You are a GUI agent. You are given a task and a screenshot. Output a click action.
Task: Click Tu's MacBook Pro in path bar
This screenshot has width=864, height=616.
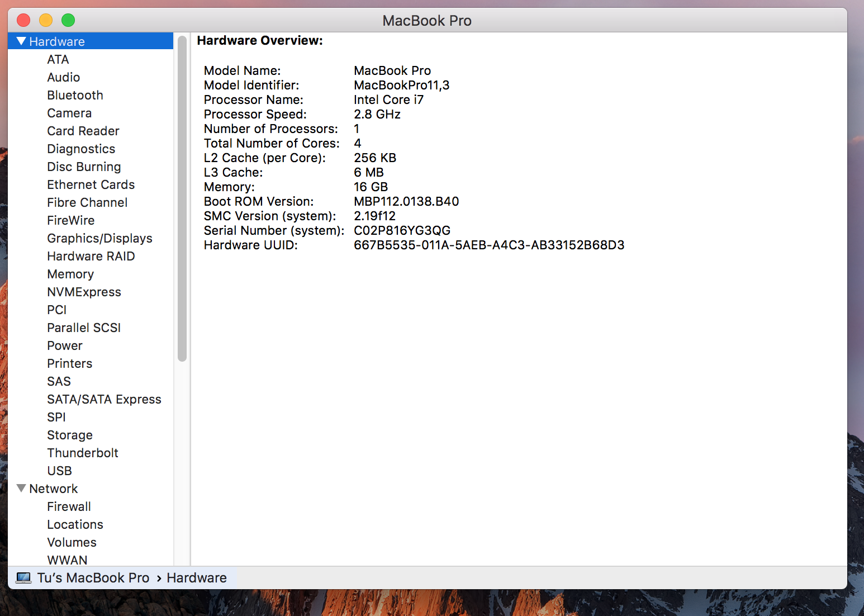click(93, 578)
